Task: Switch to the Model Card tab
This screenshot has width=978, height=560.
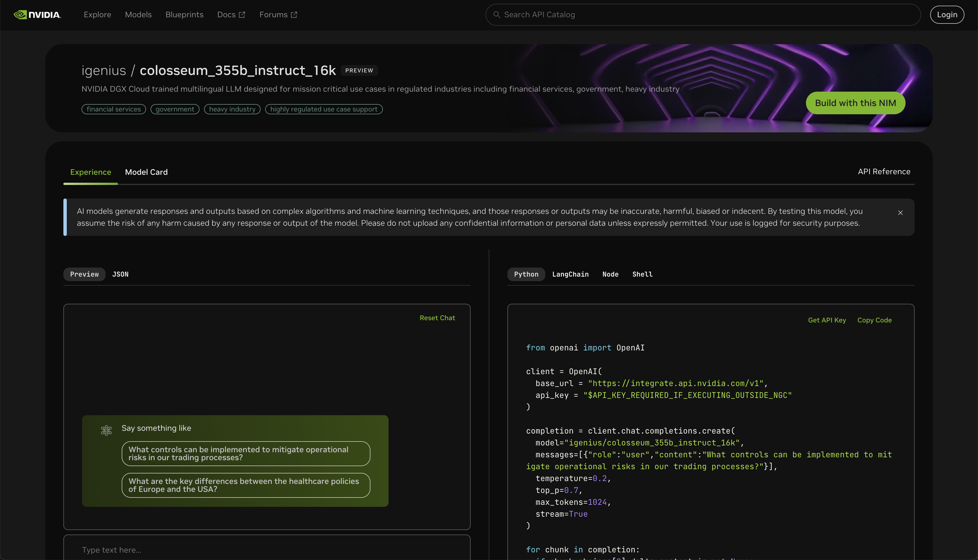Action: [x=146, y=172]
